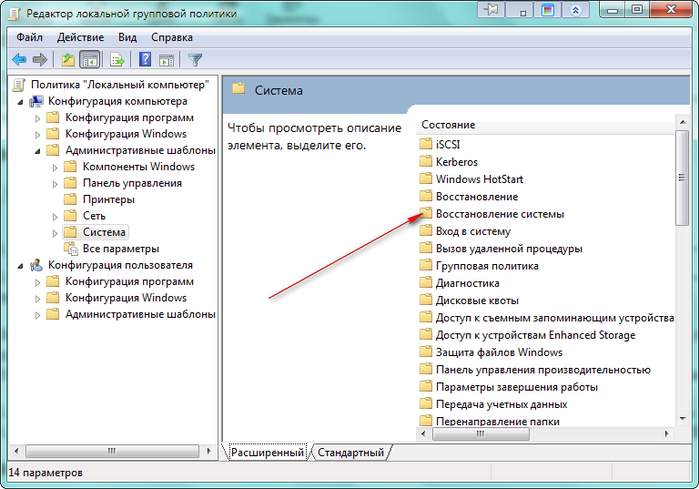Click the Filter funnel toolbar icon
Screen dimensions: 699x489
[x=195, y=60]
